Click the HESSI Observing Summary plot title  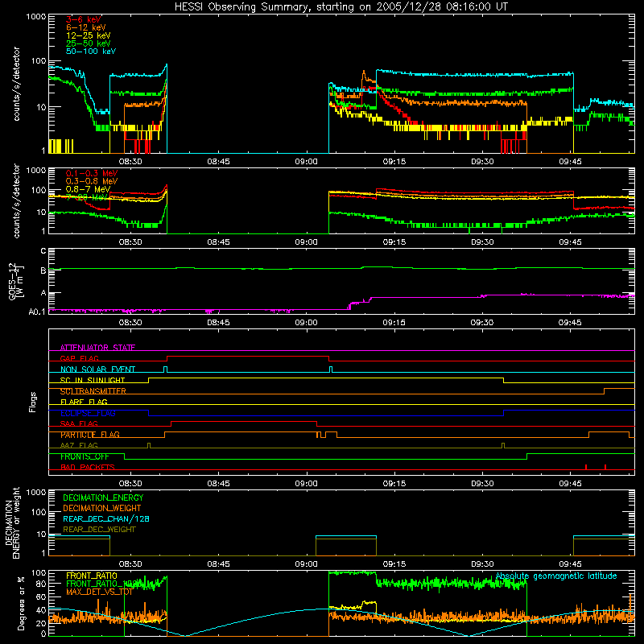click(341, 7)
